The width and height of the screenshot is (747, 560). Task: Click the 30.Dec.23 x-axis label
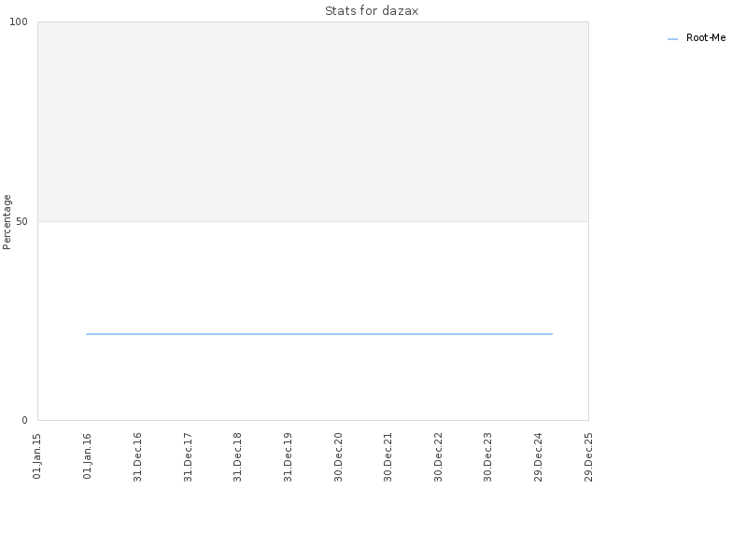[487, 457]
